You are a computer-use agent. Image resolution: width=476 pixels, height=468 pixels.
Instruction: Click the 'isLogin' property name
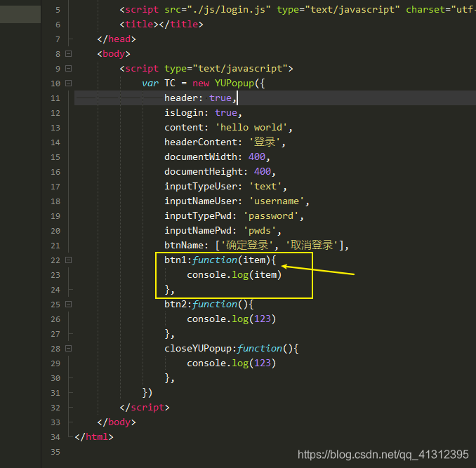pyautogui.click(x=184, y=113)
